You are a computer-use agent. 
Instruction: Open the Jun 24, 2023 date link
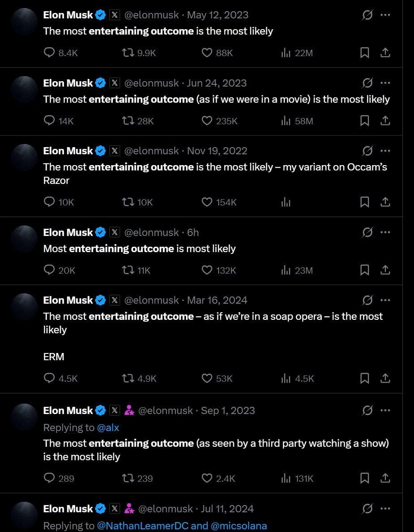pos(216,83)
